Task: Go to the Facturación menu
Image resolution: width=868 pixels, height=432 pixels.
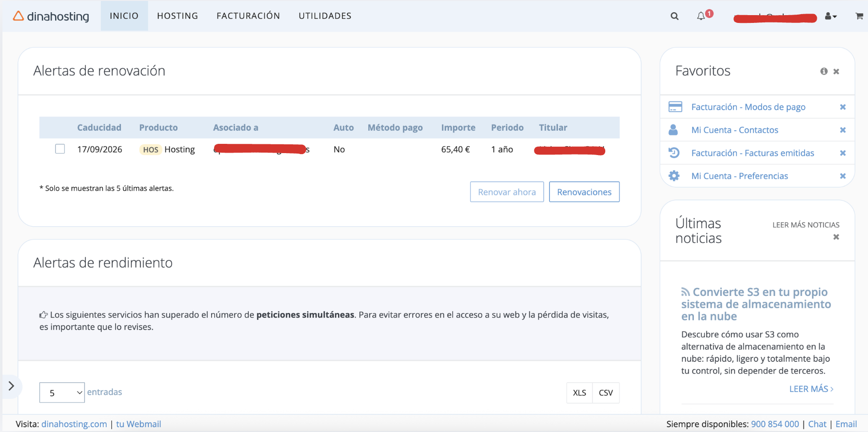Action: coord(248,16)
